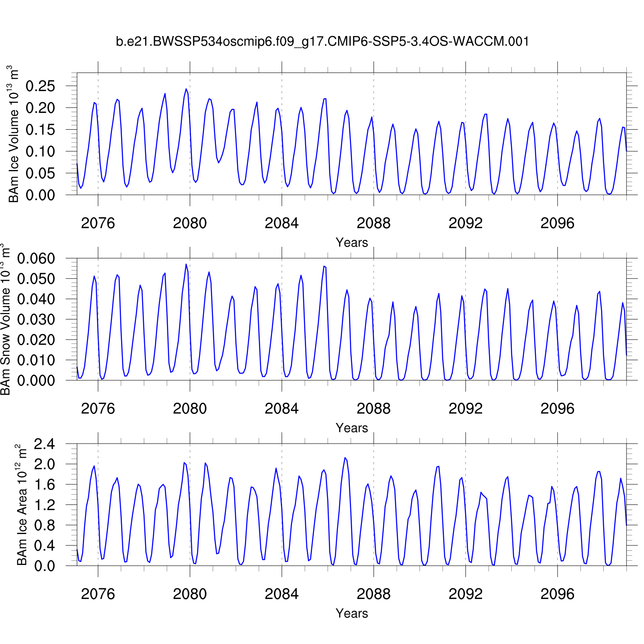The width and height of the screenshot is (644, 644).
Task: Click the 'Years' label under the bottom panel
Action: pos(352,614)
